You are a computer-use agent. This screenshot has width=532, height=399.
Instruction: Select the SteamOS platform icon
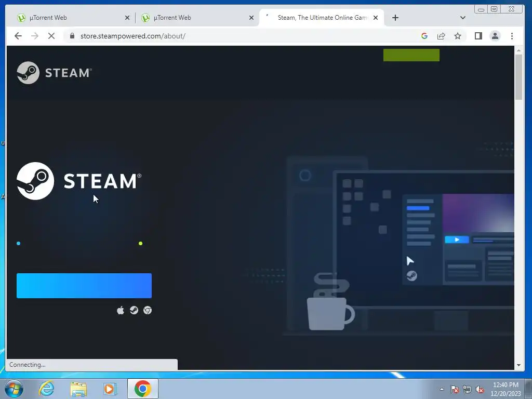134,310
